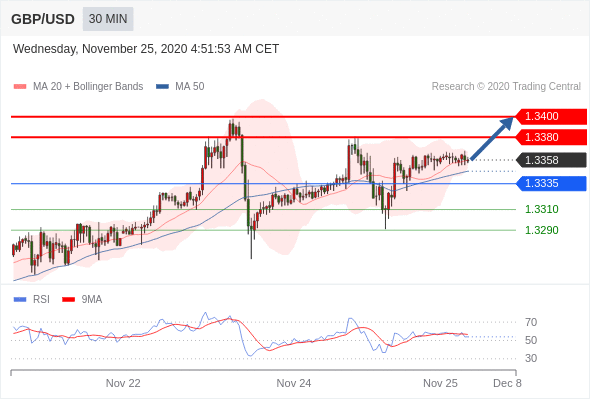Image resolution: width=590 pixels, height=400 pixels.
Task: Click the 9MA legend label
Action: [x=92, y=300]
